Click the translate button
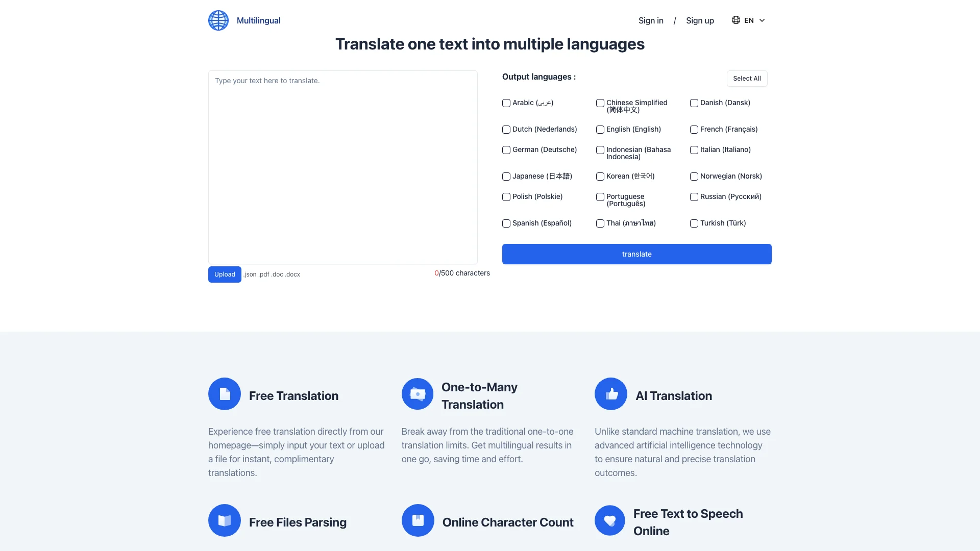 (x=636, y=254)
